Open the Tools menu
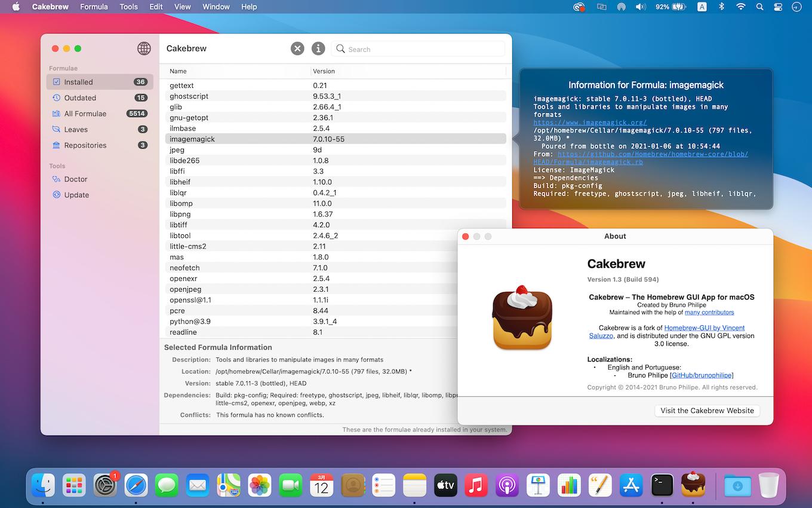812x508 pixels. point(128,7)
